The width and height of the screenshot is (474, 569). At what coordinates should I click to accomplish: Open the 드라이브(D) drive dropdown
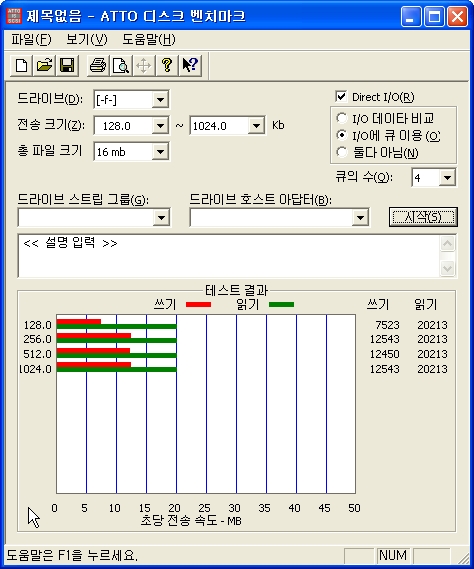[160, 99]
